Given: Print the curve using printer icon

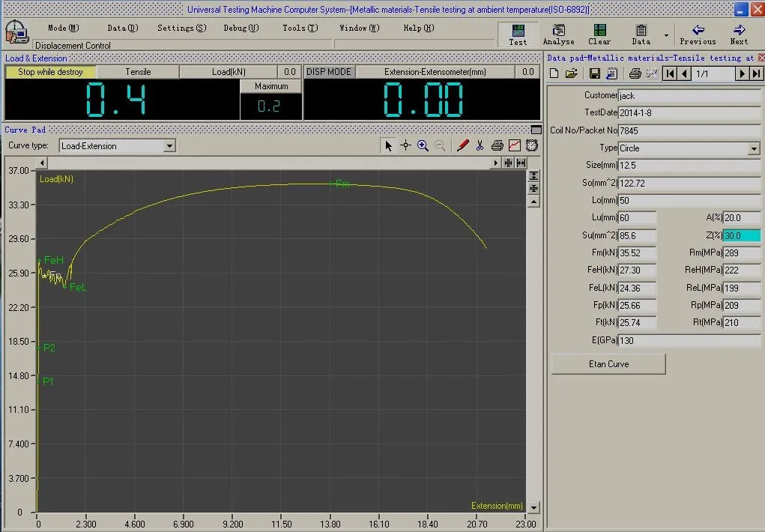Looking at the screenshot, I should point(497,145).
